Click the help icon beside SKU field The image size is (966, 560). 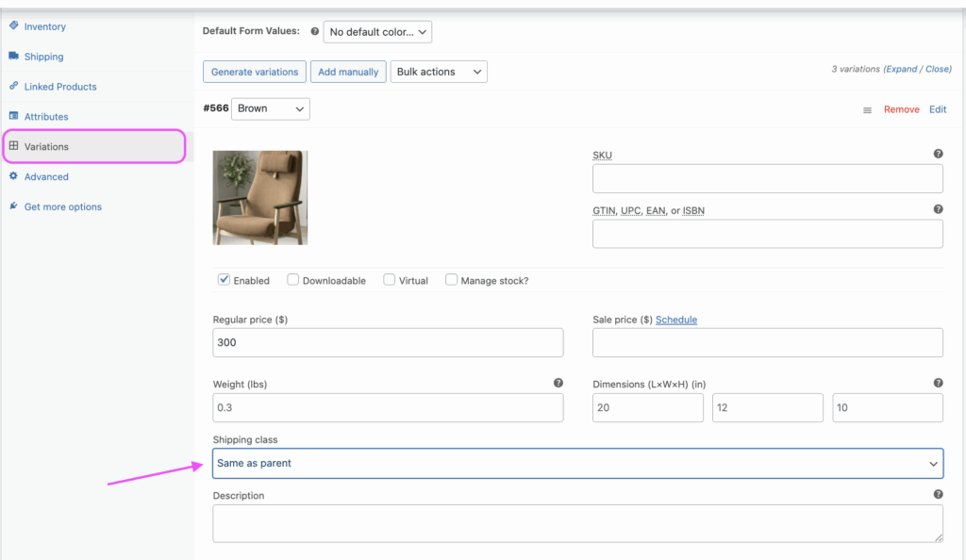click(938, 154)
